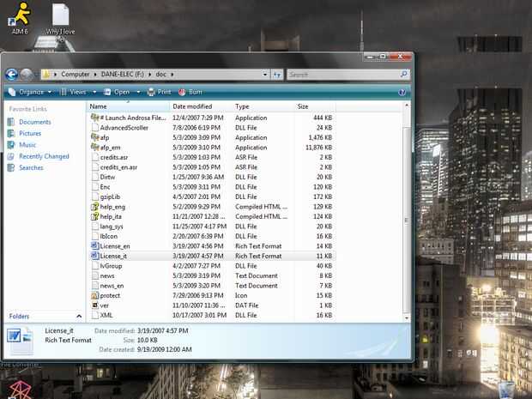Open the address bar history dropdown

265,75
